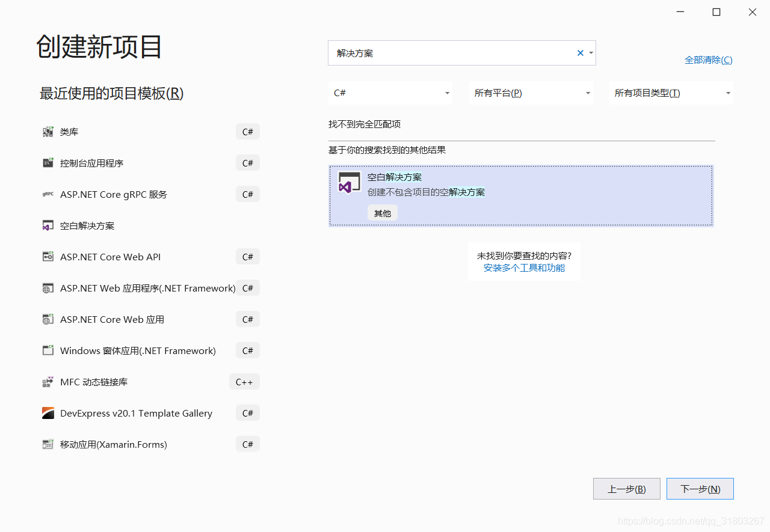The image size is (770, 532).
Task: Minimize the dialog window
Action: pyautogui.click(x=680, y=12)
